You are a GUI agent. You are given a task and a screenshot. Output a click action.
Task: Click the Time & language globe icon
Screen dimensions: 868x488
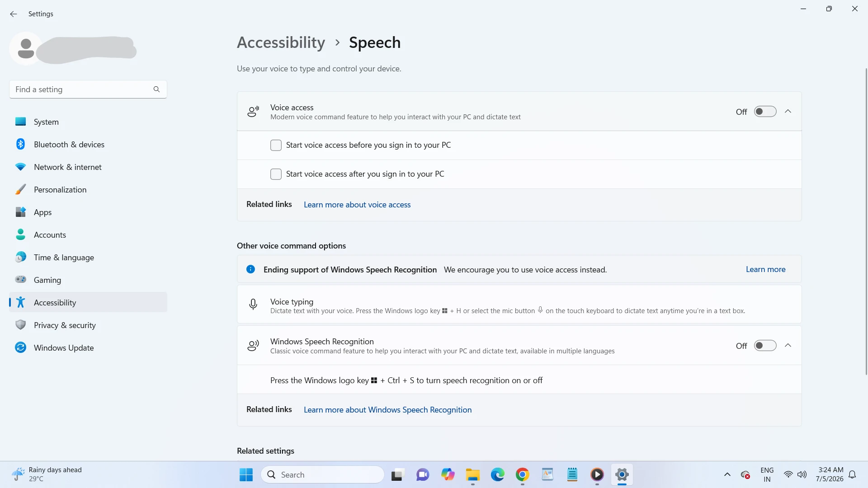click(20, 257)
